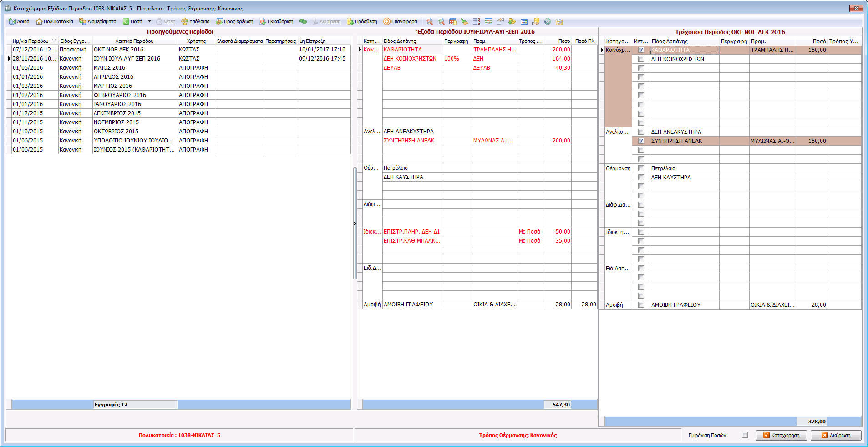Open the Λοιπά toolbar menu
The image size is (868, 447).
pyautogui.click(x=19, y=21)
